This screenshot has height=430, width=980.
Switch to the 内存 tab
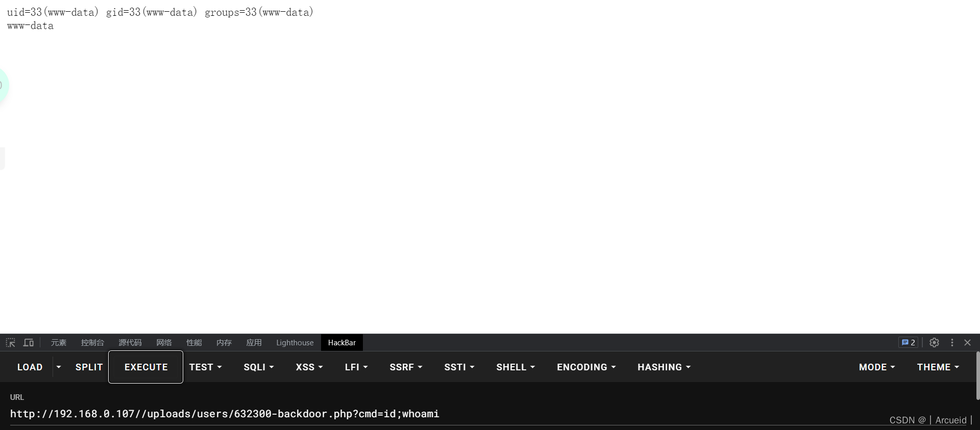click(224, 343)
